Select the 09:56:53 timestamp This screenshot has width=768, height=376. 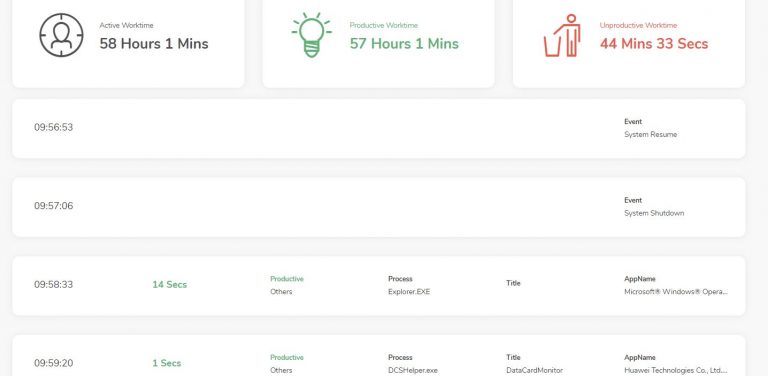pos(53,127)
